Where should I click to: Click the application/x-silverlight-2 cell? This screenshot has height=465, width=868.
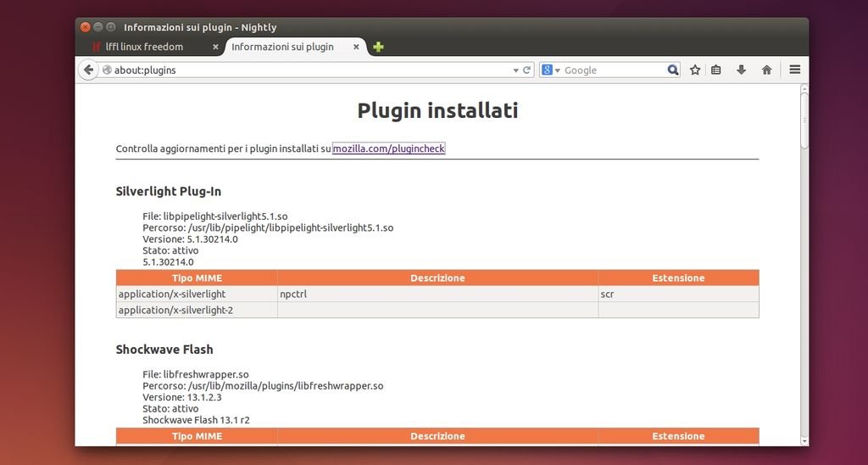point(197,311)
